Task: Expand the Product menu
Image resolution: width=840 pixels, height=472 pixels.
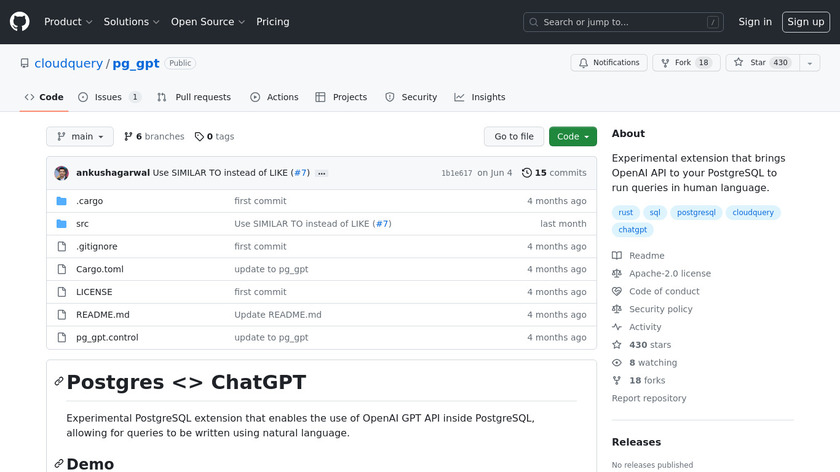Action: click(x=68, y=22)
